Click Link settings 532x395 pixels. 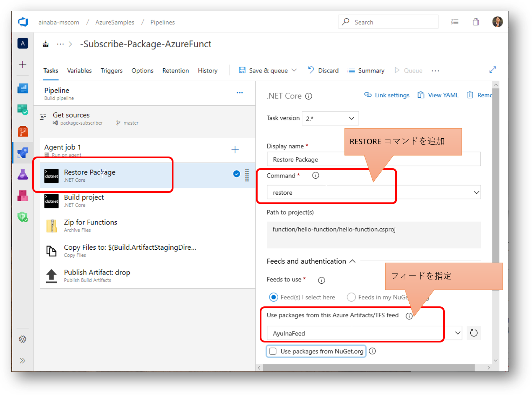coord(387,95)
